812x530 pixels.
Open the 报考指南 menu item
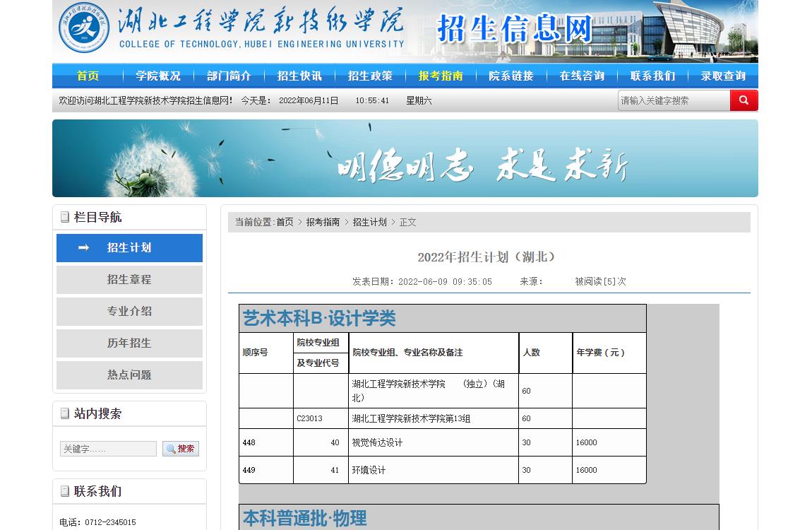[441, 76]
